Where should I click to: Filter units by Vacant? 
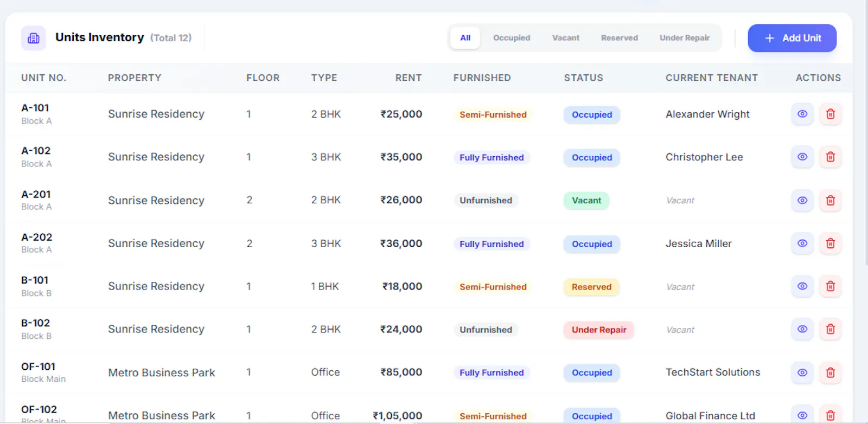(566, 38)
